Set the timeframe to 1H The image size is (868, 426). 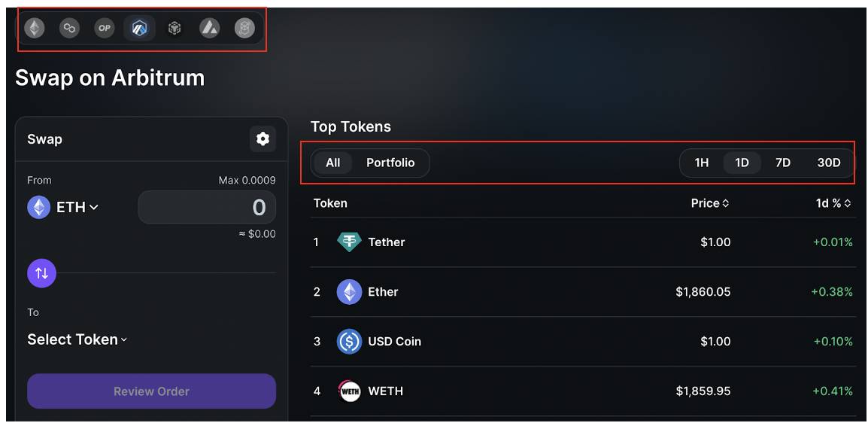coord(701,163)
